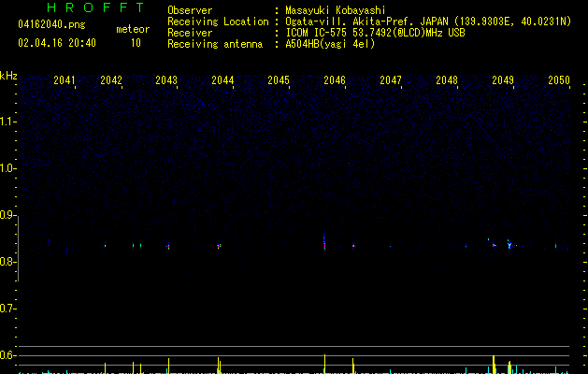Click the gray frequency range bar beside 0.8

click(x=19, y=249)
